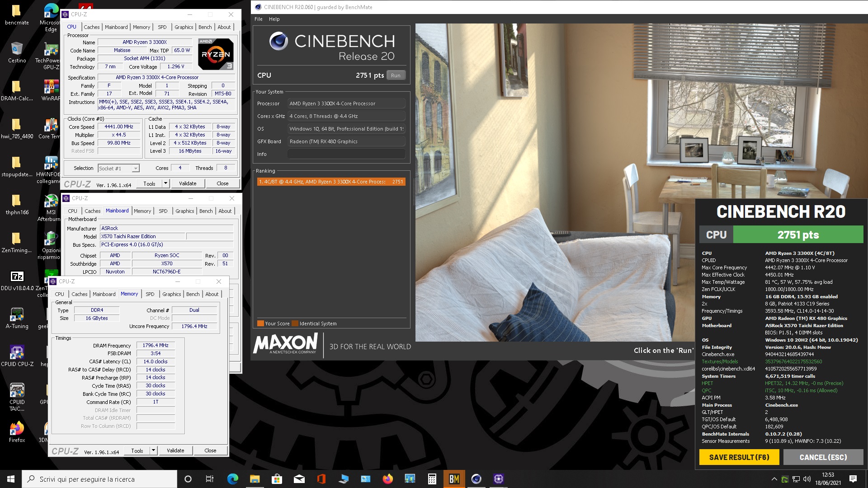Open the Help menu in Cinebench
868x488 pixels.
274,19
